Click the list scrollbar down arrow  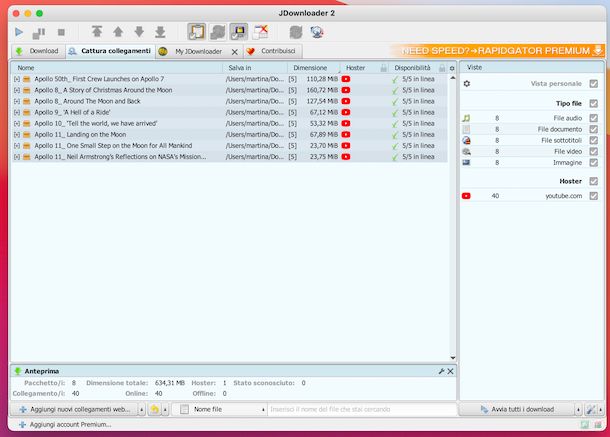(452, 358)
